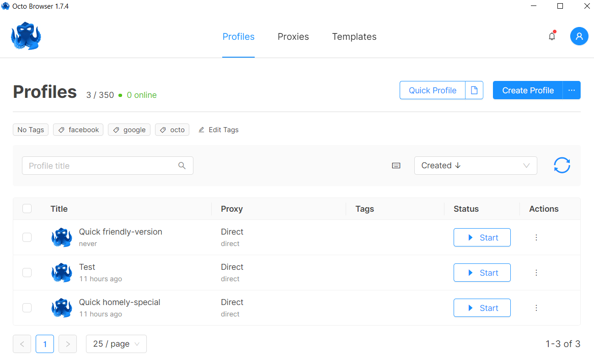The height and width of the screenshot is (364, 594).
Task: Select the Test profile checkbox
Action: [27, 273]
